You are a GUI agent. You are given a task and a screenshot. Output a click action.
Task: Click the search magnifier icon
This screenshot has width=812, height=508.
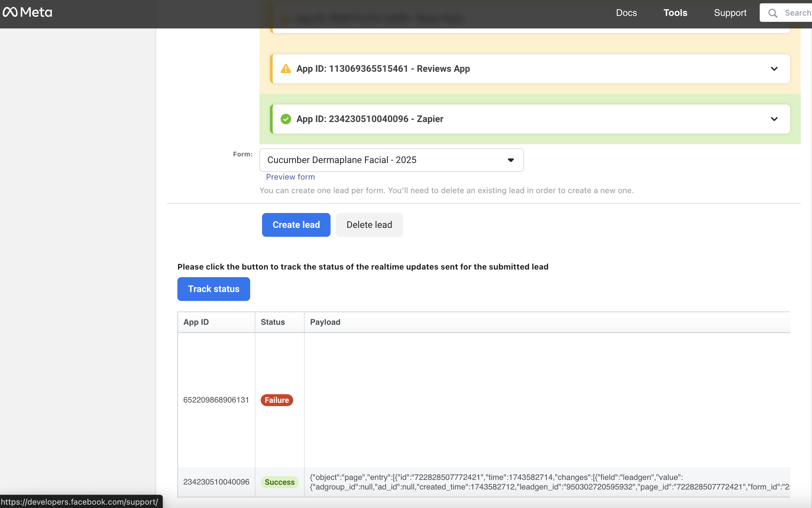coord(773,13)
